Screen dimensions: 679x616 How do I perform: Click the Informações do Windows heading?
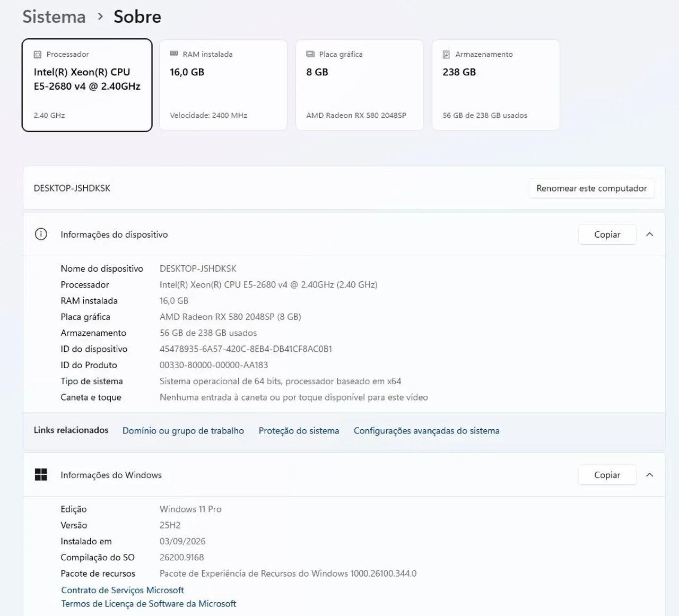(x=111, y=475)
